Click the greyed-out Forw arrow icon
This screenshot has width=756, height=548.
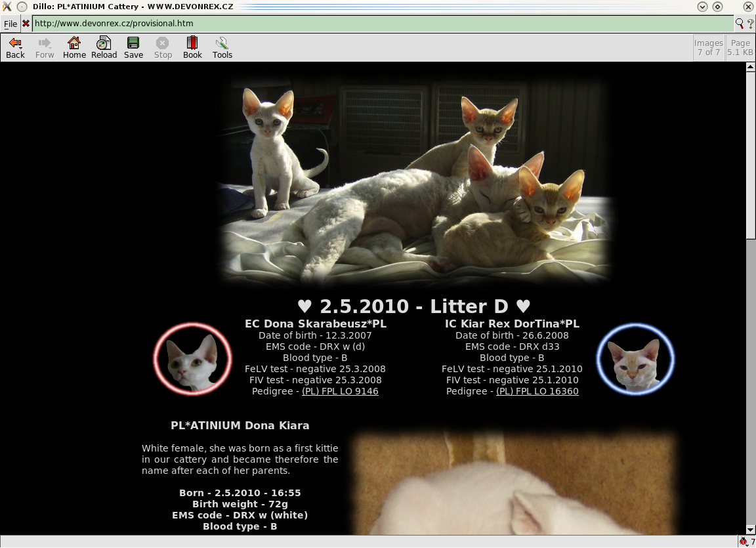[x=45, y=43]
